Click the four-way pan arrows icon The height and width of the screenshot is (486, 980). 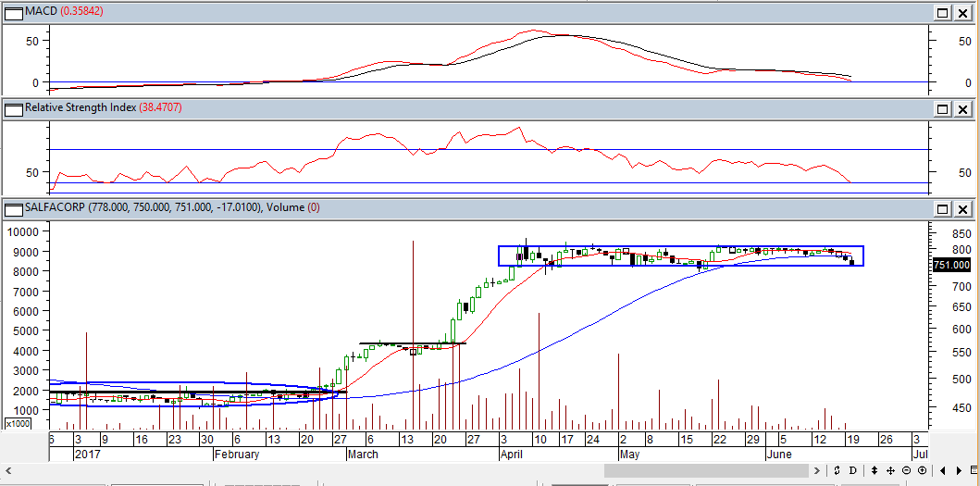point(890,470)
